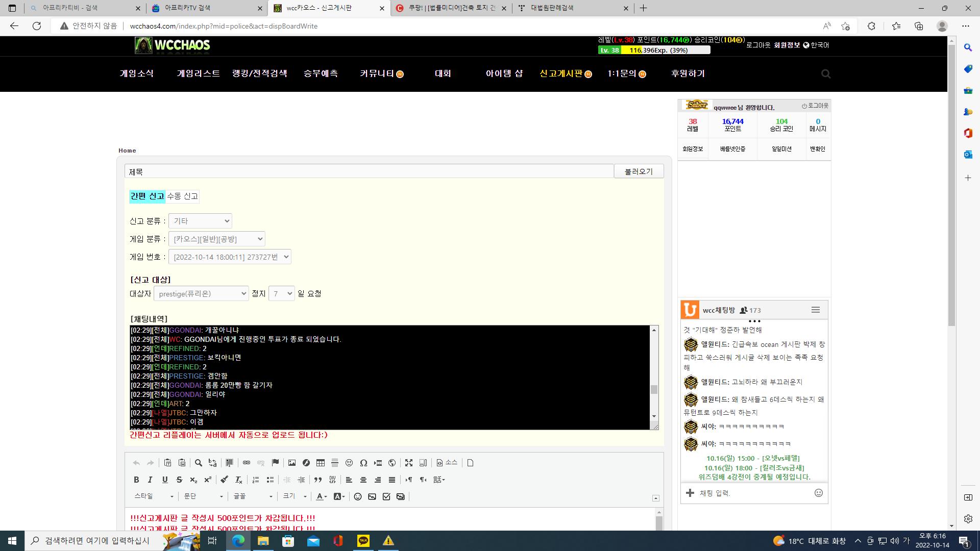Screen dimensions: 980x551
Task: Click the iframe (globe) icon in the editor
Action: coord(392,463)
